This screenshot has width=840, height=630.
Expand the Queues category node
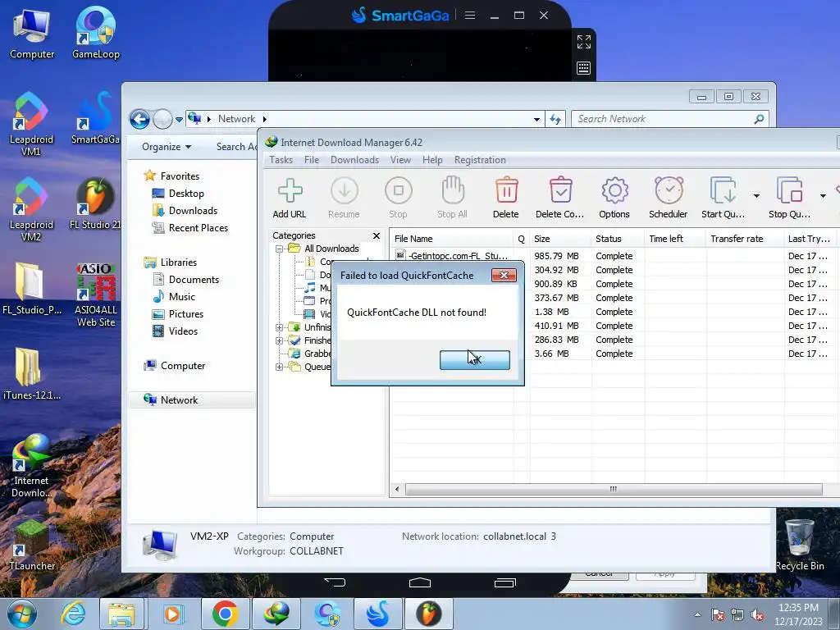point(279,367)
